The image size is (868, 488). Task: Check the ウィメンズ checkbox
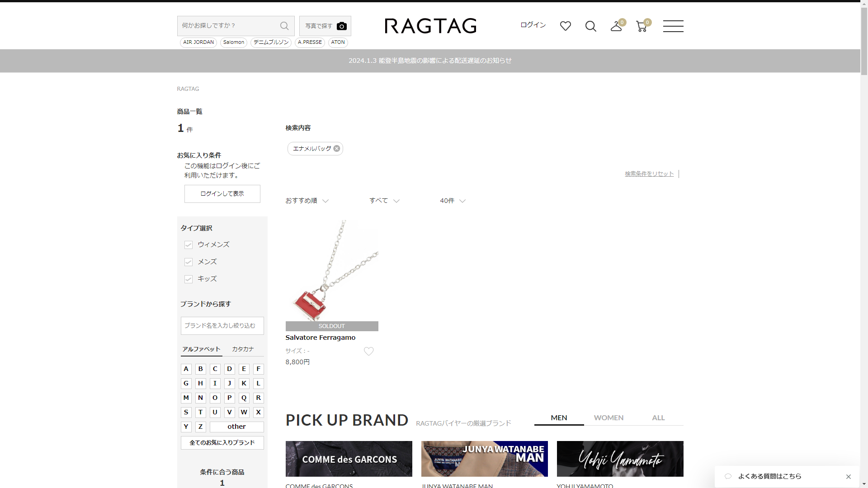[x=189, y=245]
